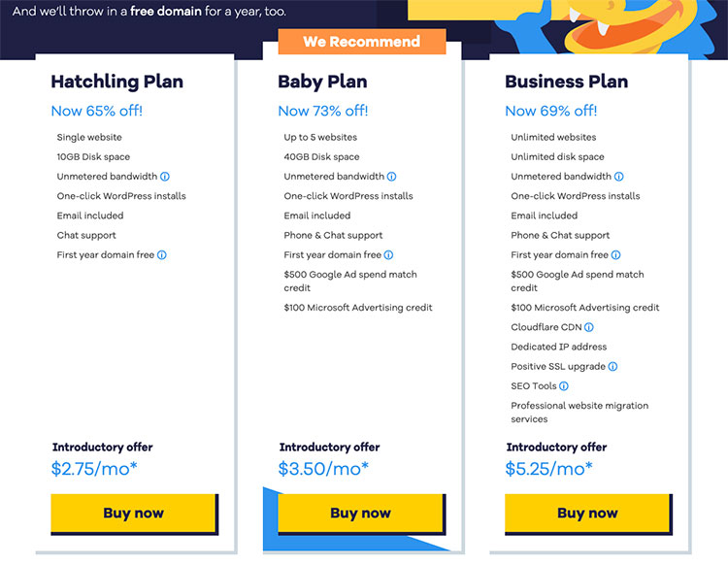728x565 pixels.
Task: Click info icon beside Hatchling Unmetered bandwidth
Action: 165,177
